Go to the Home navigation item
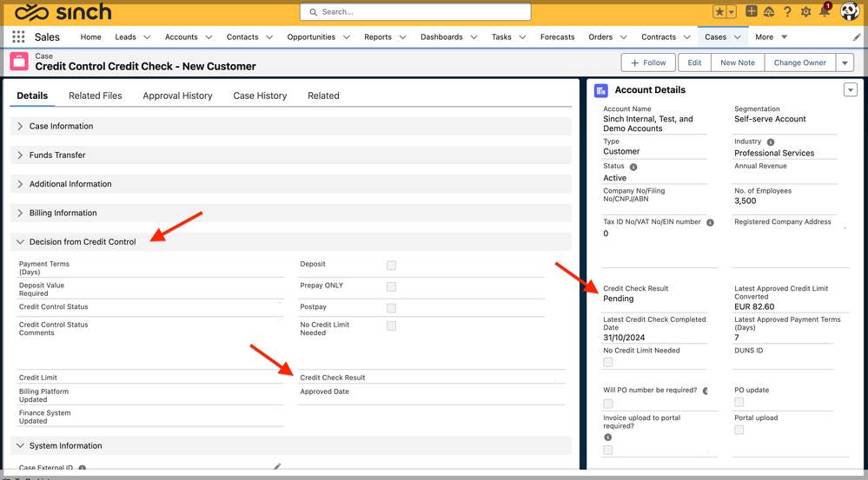Viewport: 868px width, 480px height. pos(90,37)
